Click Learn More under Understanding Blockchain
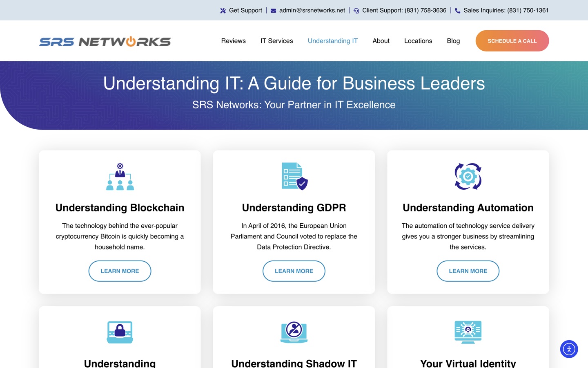This screenshot has width=588, height=368. tap(120, 271)
